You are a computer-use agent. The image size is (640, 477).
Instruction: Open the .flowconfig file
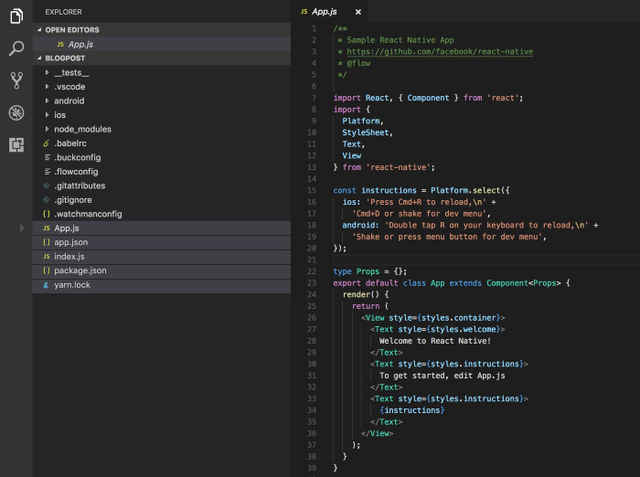(x=162, y=171)
